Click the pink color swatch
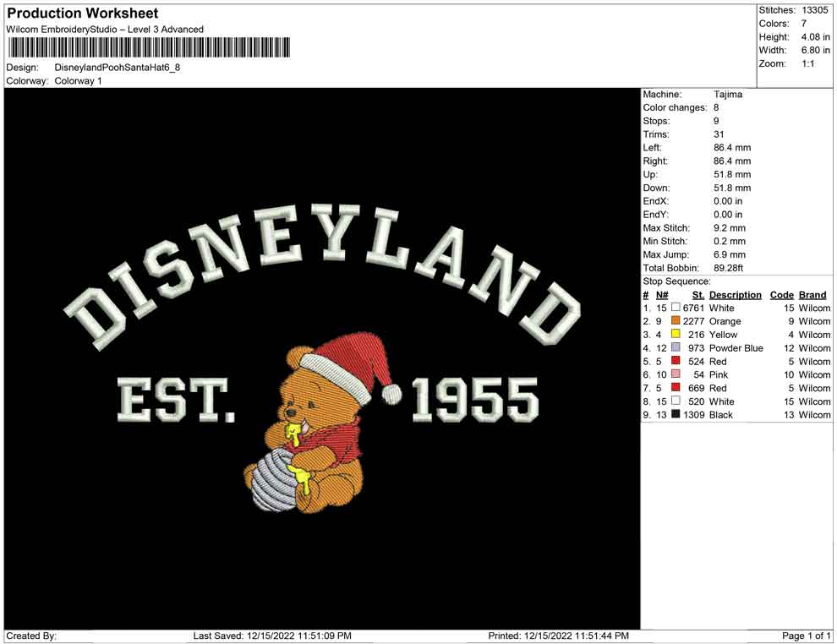 676,374
